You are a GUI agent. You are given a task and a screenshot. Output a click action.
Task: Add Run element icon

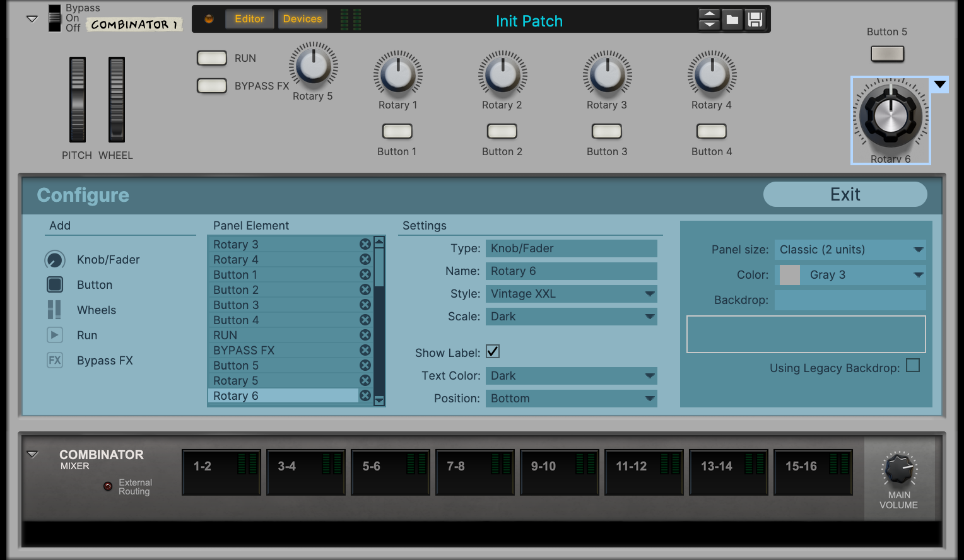(55, 335)
